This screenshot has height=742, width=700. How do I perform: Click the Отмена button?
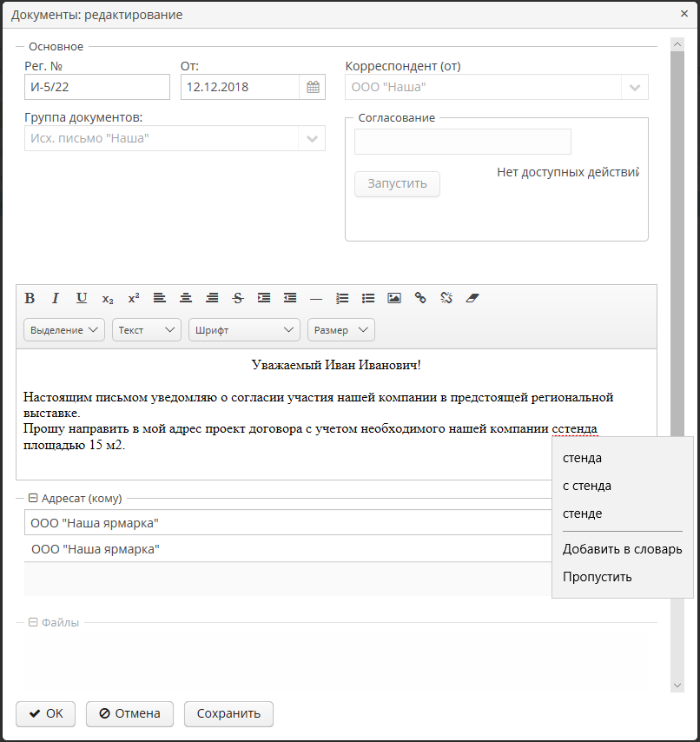pyautogui.click(x=129, y=713)
